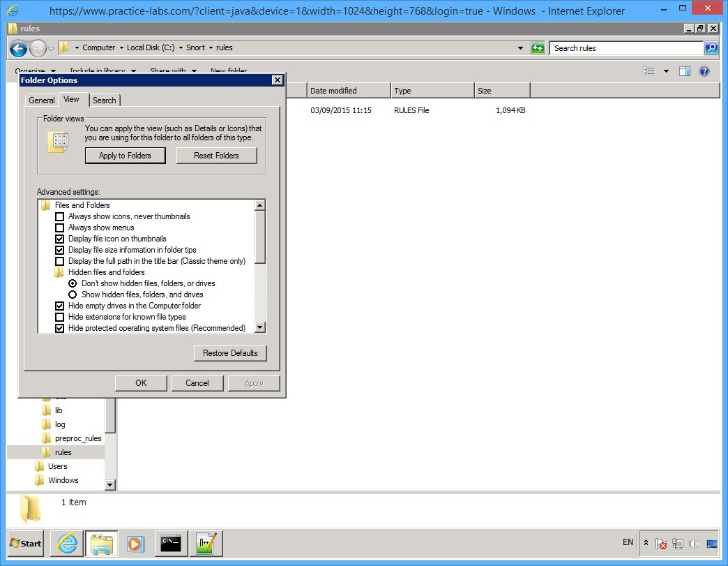Open the Snort rule editor taskbar icon

206,544
